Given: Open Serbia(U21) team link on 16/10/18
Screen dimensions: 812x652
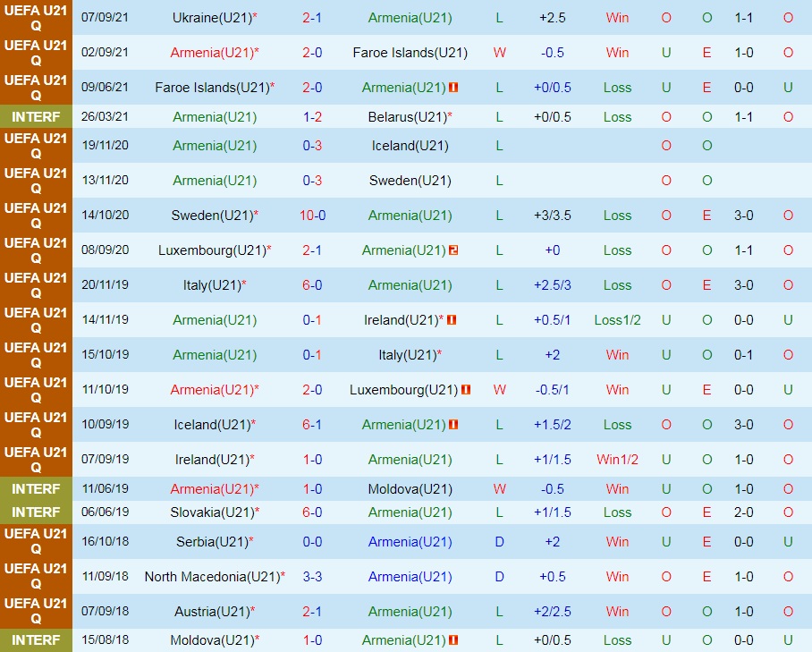Looking at the screenshot, I should coord(212,542).
